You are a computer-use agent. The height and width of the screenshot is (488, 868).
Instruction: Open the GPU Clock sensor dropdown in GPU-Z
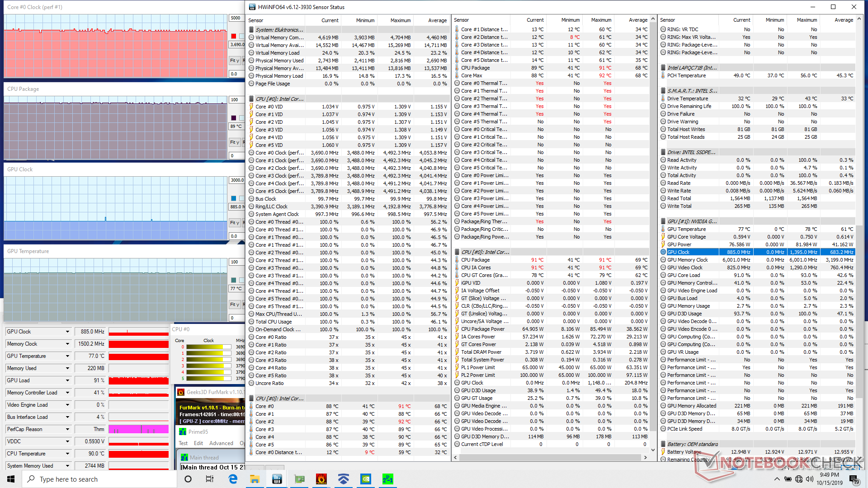[67, 332]
